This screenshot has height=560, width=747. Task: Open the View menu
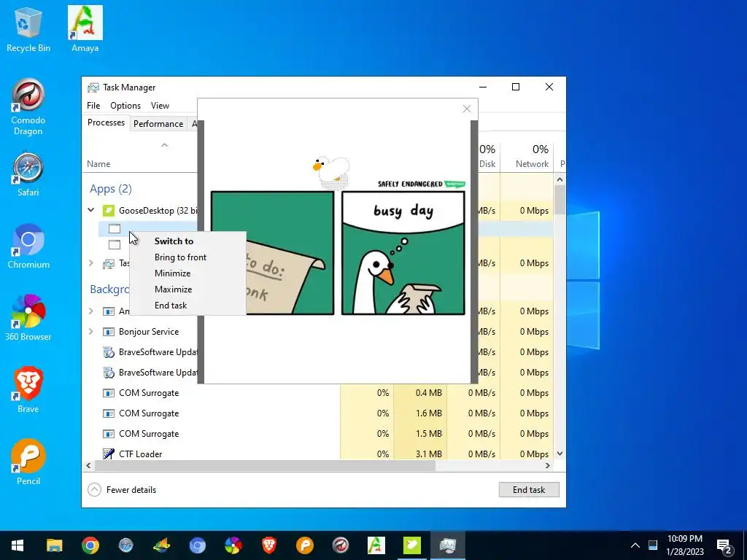pyautogui.click(x=160, y=106)
